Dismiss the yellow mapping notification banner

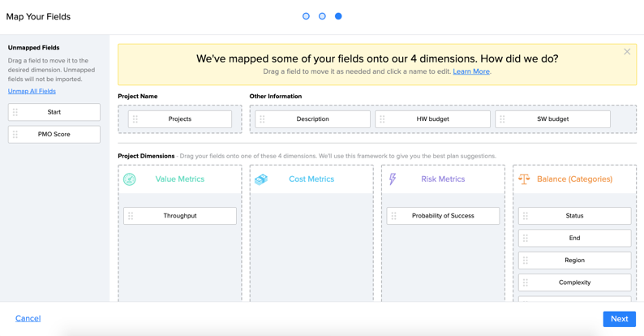627,52
